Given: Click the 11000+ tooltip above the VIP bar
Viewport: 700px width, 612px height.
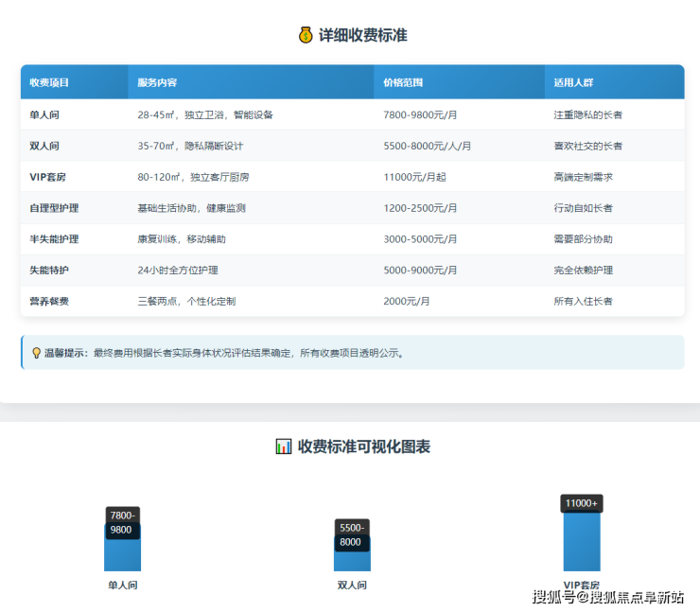Looking at the screenshot, I should tap(581, 503).
